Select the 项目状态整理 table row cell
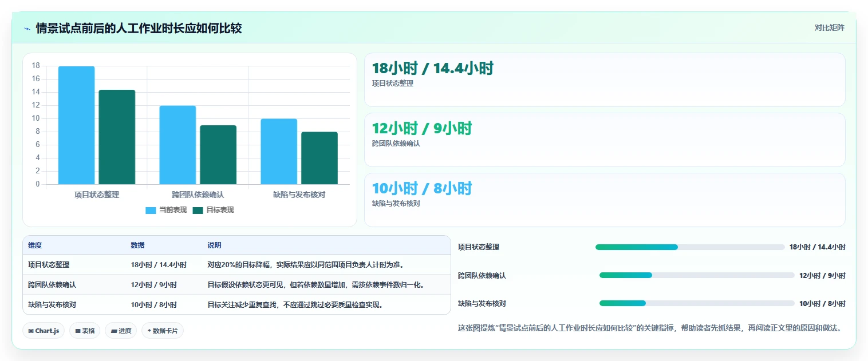The width and height of the screenshot is (868, 361). coord(49,265)
